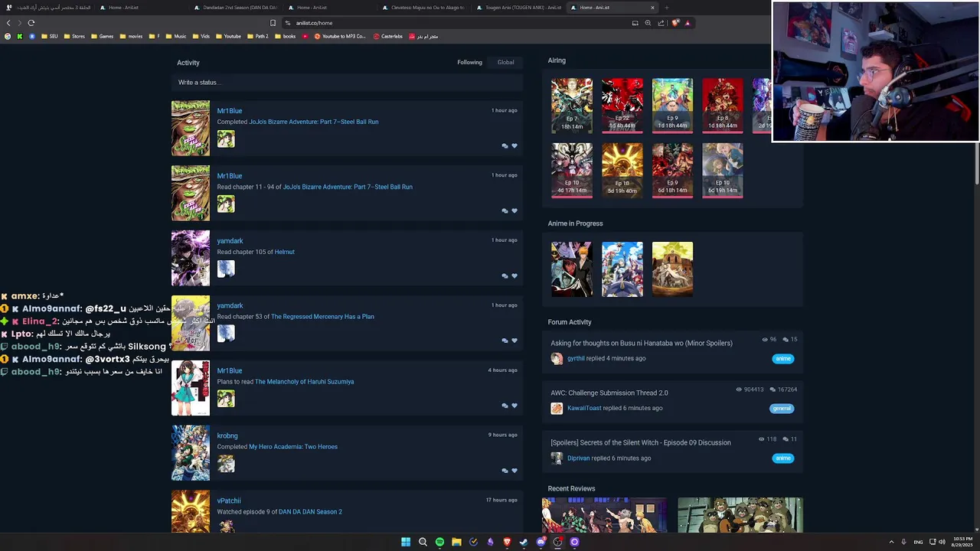Open DAN DA DAN Season 2 link
Viewport: 980px width, 551px height.
click(x=310, y=512)
